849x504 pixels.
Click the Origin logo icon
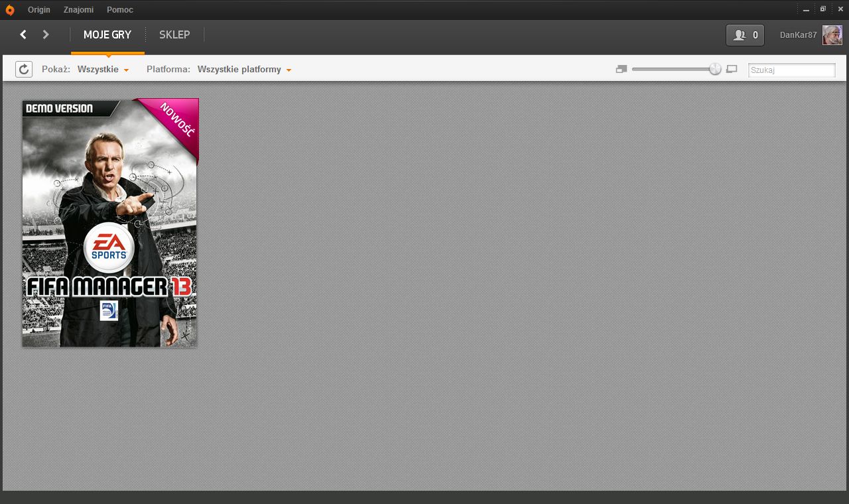click(9, 10)
